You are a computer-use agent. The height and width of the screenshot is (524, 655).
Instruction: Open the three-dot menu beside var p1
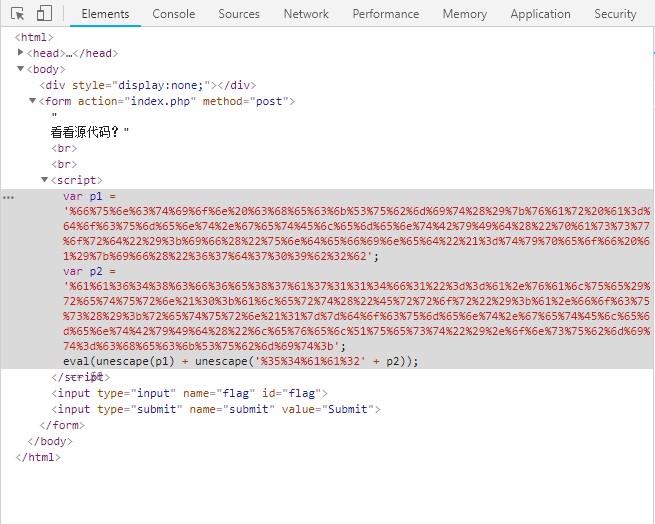[8, 198]
